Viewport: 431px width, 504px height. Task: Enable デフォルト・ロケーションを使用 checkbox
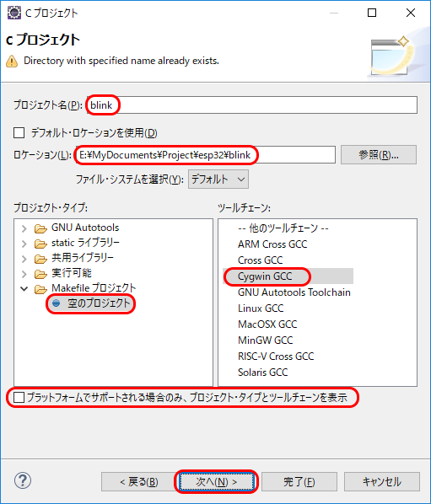[19, 132]
